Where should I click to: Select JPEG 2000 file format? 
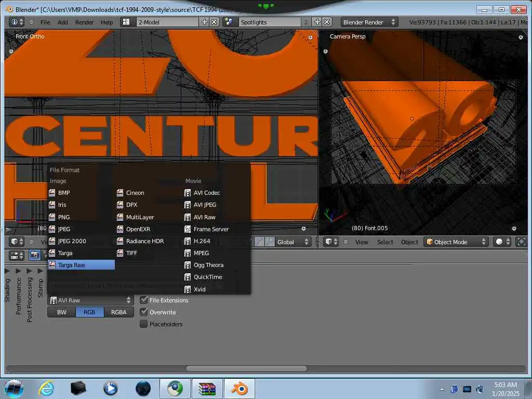(x=81, y=241)
